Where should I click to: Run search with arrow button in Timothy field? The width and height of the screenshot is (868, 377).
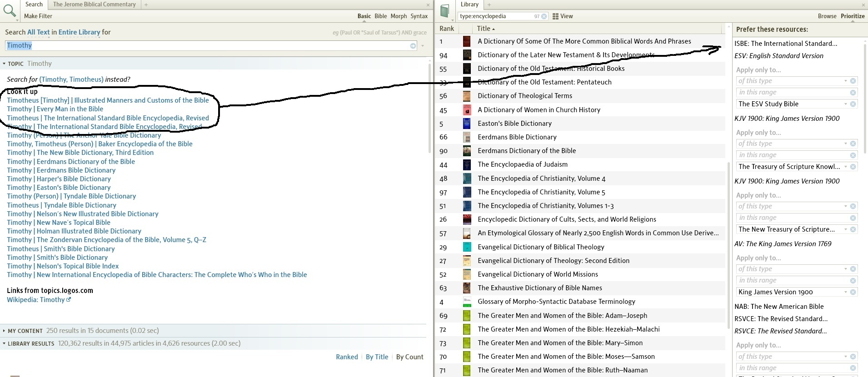(x=413, y=46)
